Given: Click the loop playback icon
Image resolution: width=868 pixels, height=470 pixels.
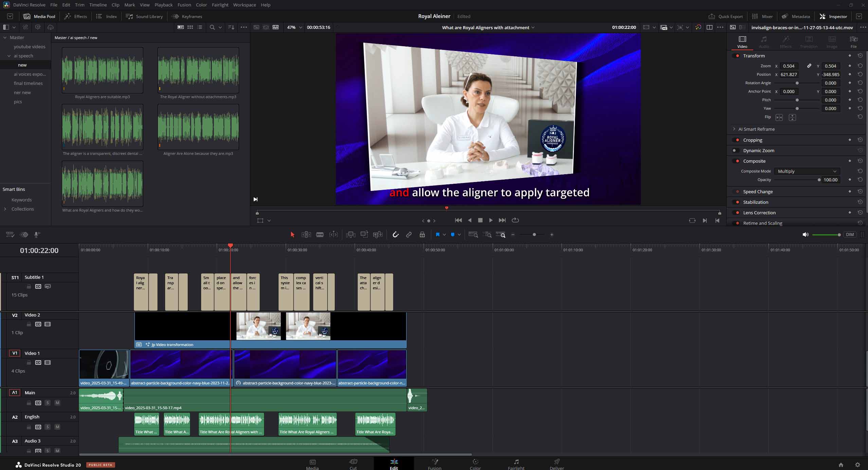Looking at the screenshot, I should [x=515, y=220].
